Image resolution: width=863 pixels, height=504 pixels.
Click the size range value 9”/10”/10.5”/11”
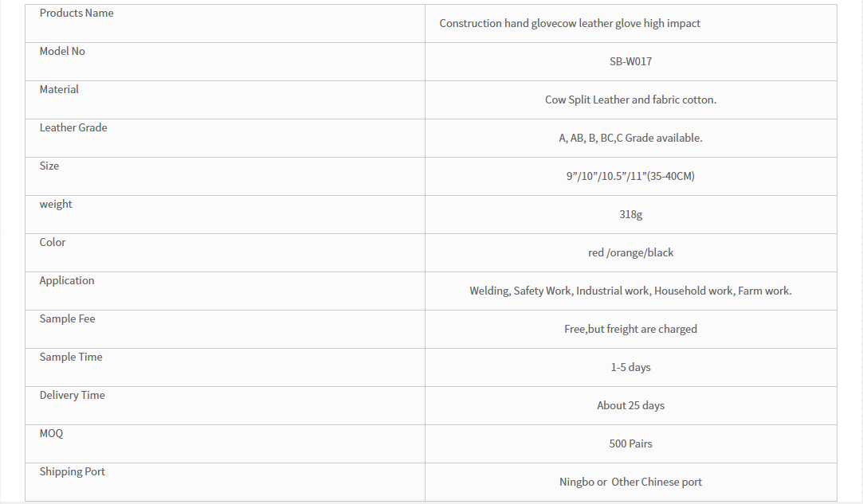pos(630,176)
